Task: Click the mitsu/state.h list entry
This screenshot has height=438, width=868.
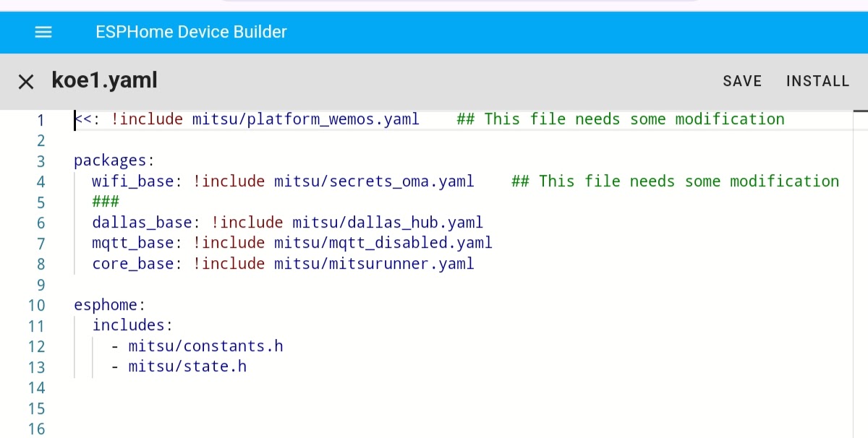Action: coord(187,366)
